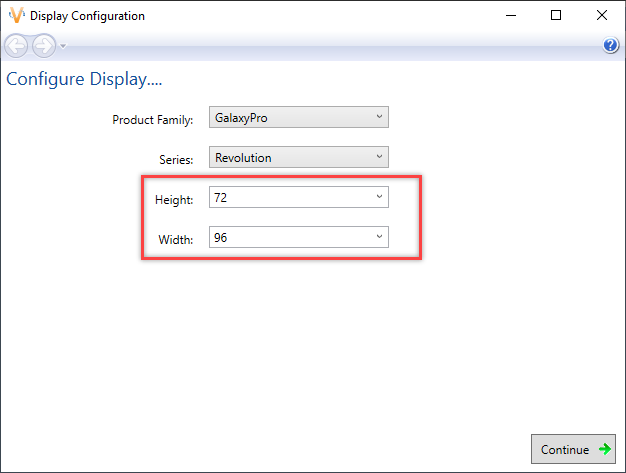Click the Vanguard app logo in title bar

point(16,16)
